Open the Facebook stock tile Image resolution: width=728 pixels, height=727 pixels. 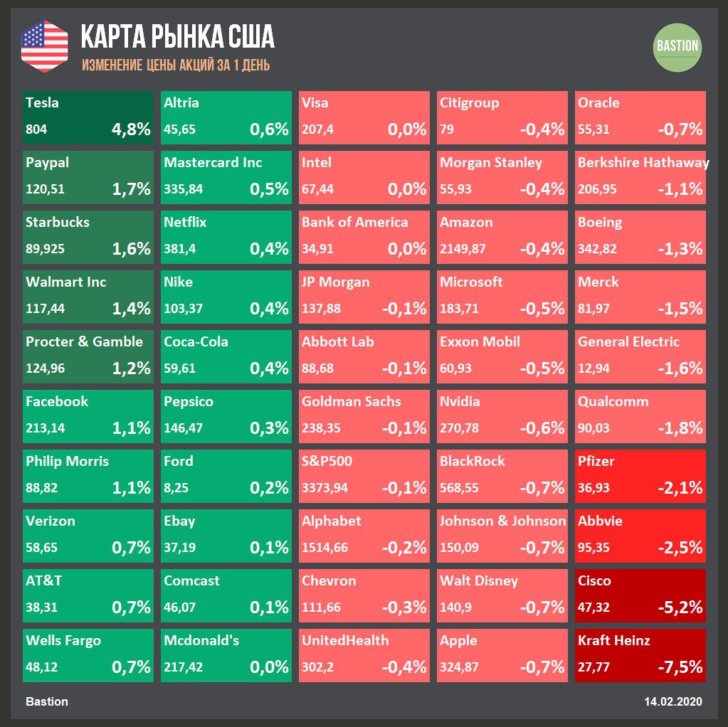(88, 416)
